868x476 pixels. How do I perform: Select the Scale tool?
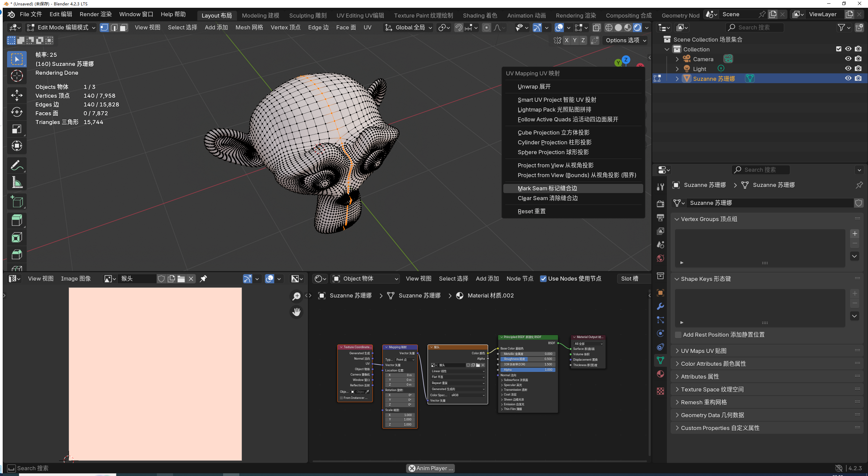click(17, 129)
